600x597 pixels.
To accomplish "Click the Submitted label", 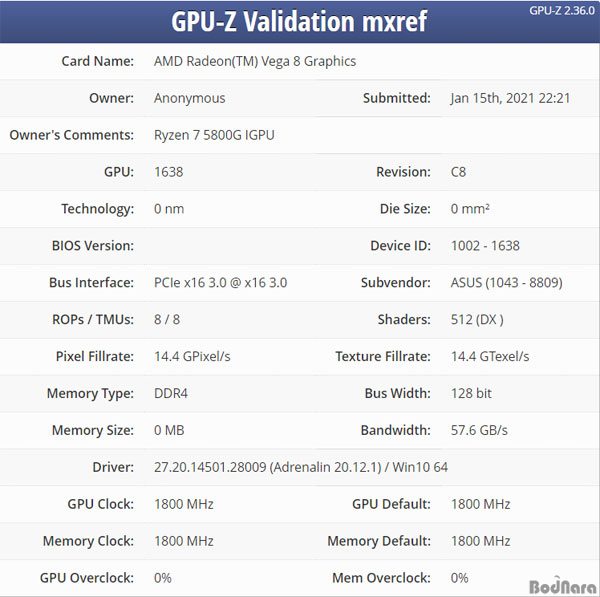I will (x=396, y=98).
